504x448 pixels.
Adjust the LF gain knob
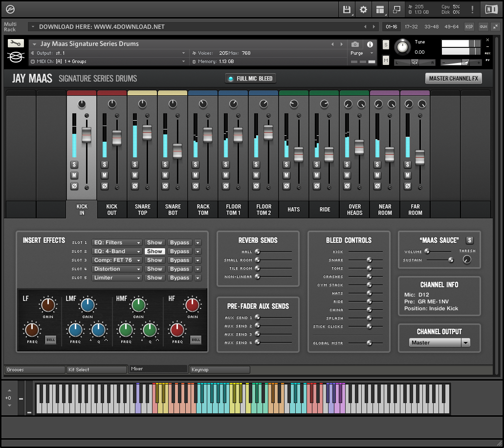coord(48,305)
